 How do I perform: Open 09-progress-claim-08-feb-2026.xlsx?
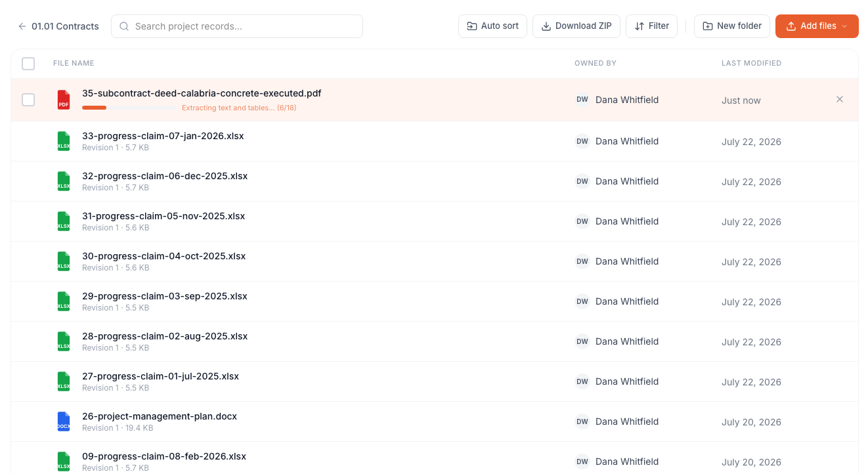(x=164, y=456)
